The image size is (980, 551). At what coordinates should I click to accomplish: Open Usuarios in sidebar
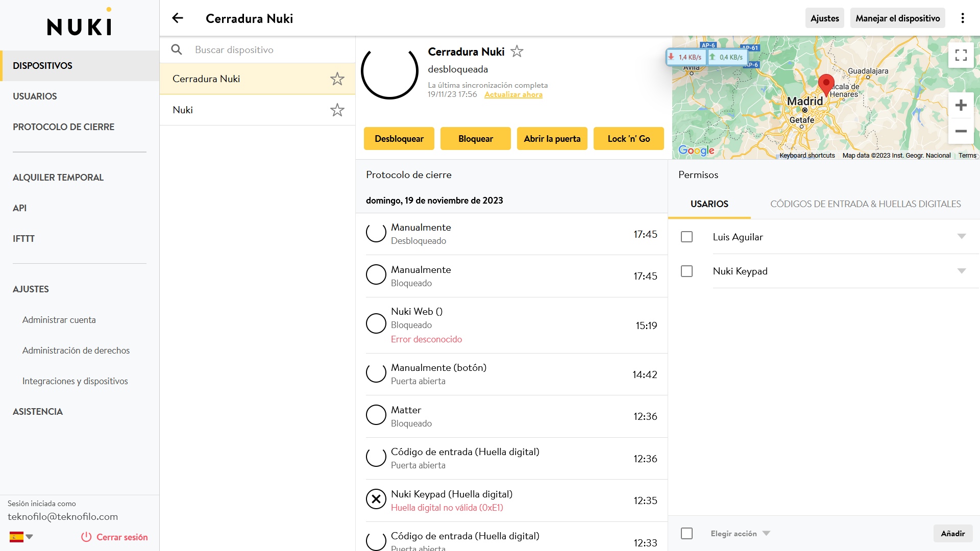coord(80,96)
